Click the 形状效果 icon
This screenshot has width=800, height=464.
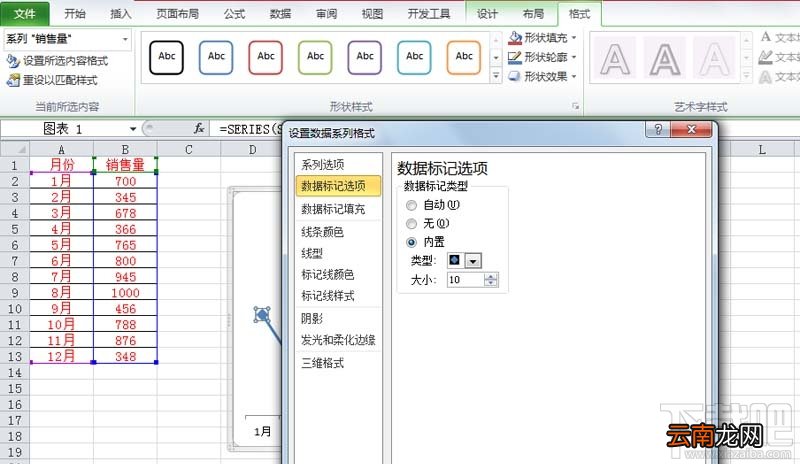(x=515, y=76)
